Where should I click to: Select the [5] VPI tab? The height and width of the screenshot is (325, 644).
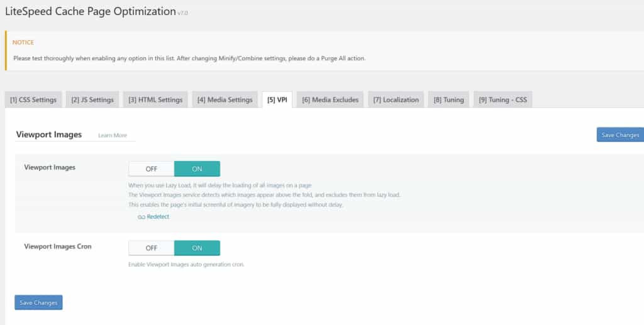click(x=277, y=100)
